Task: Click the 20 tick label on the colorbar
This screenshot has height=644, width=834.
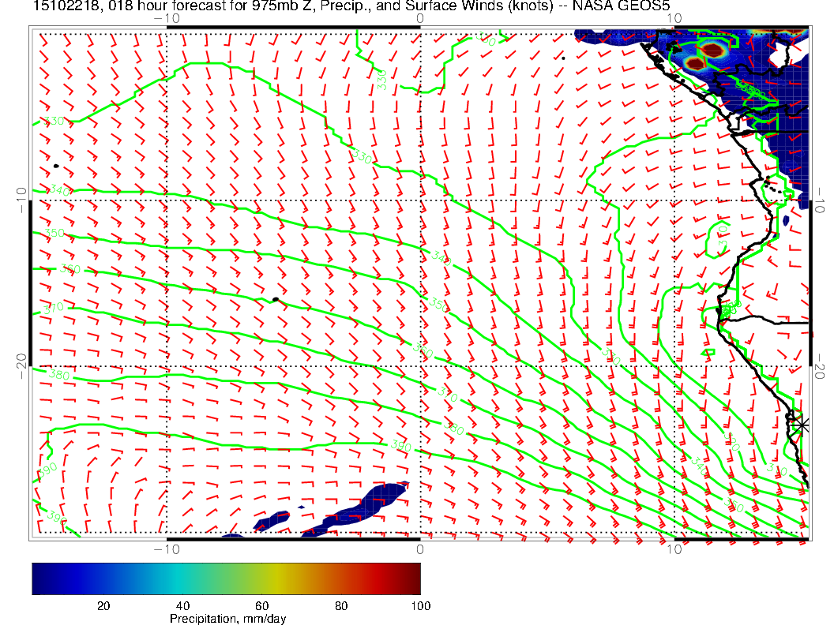Action: point(103,605)
